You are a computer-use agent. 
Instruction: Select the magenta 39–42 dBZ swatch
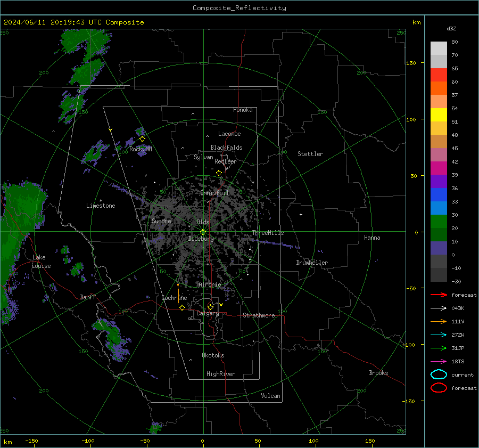439,168
